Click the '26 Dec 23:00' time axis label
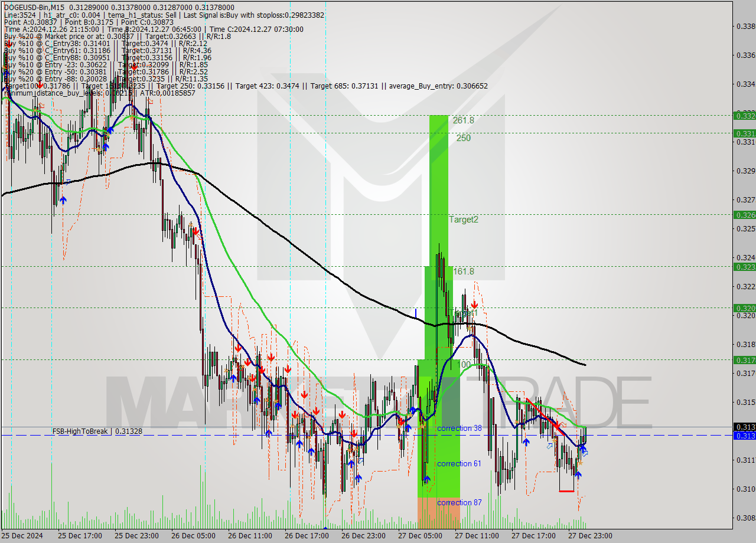This screenshot has height=543, width=756. pos(363,536)
